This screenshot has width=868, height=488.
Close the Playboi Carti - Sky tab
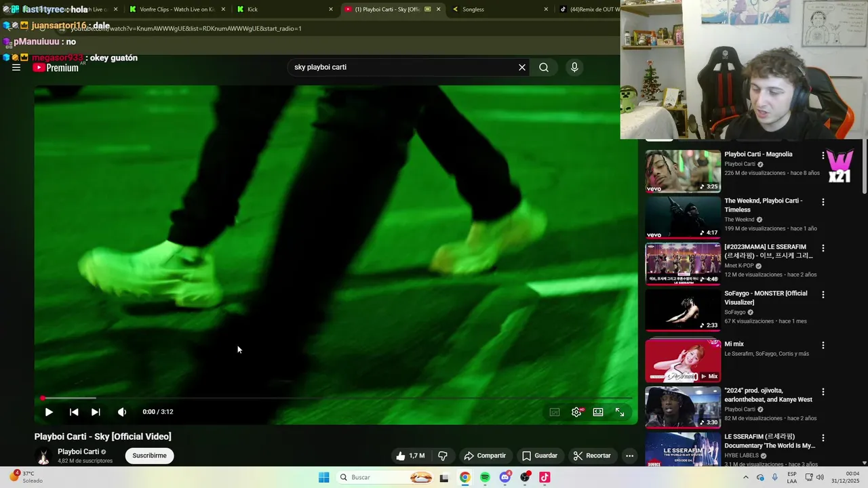438,9
